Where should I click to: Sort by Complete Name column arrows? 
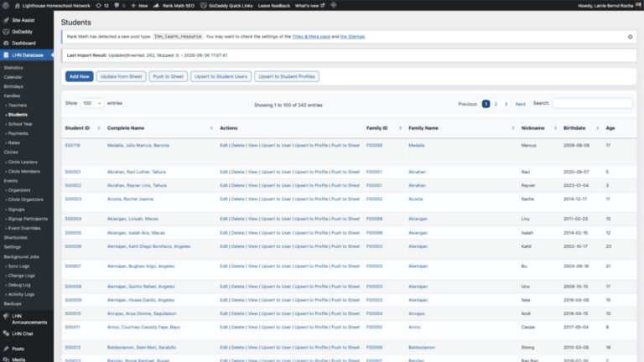coord(211,128)
